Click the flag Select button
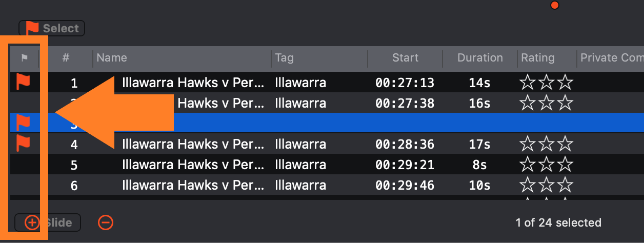644x243 pixels. (52, 28)
